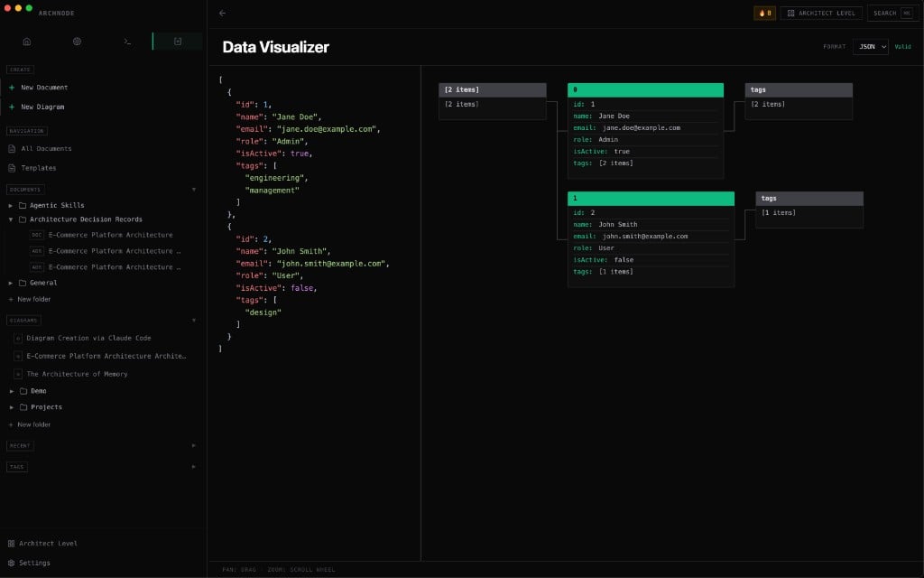Viewport: 924px width, 578px height.
Task: Open the FORMAT JSON dropdown
Action: pyautogui.click(x=871, y=47)
